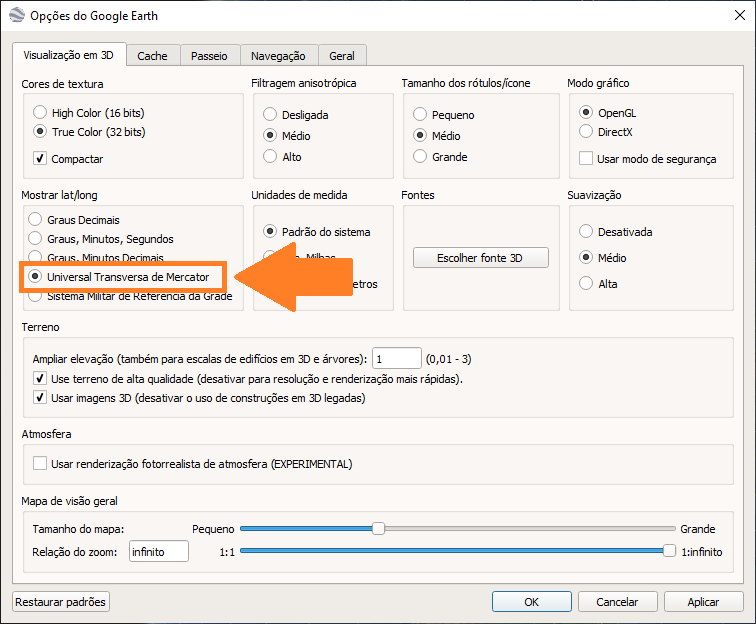Select High Color (16 bits) option

point(40,113)
